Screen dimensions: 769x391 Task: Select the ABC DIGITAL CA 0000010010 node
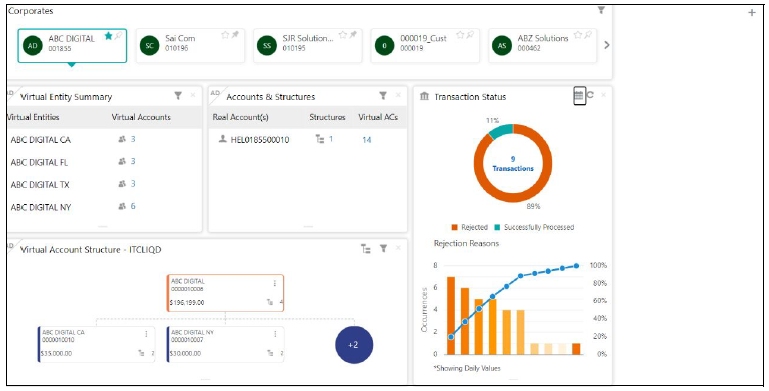pyautogui.click(x=96, y=344)
